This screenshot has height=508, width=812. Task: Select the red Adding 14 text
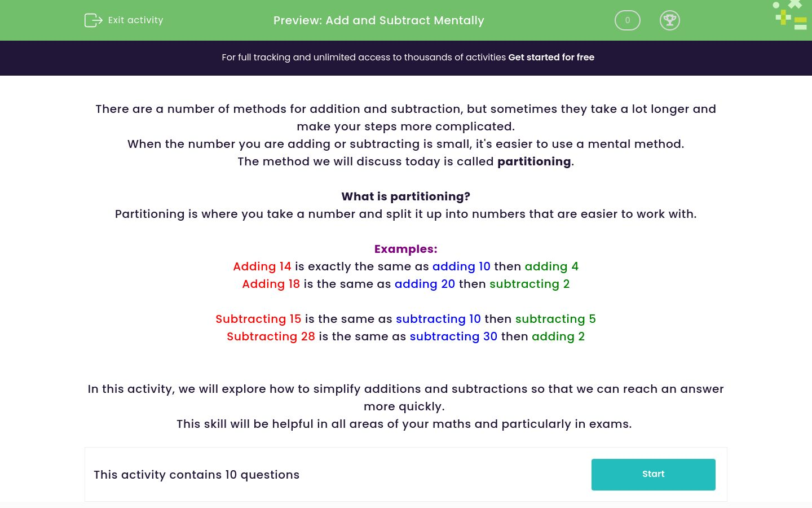262,266
